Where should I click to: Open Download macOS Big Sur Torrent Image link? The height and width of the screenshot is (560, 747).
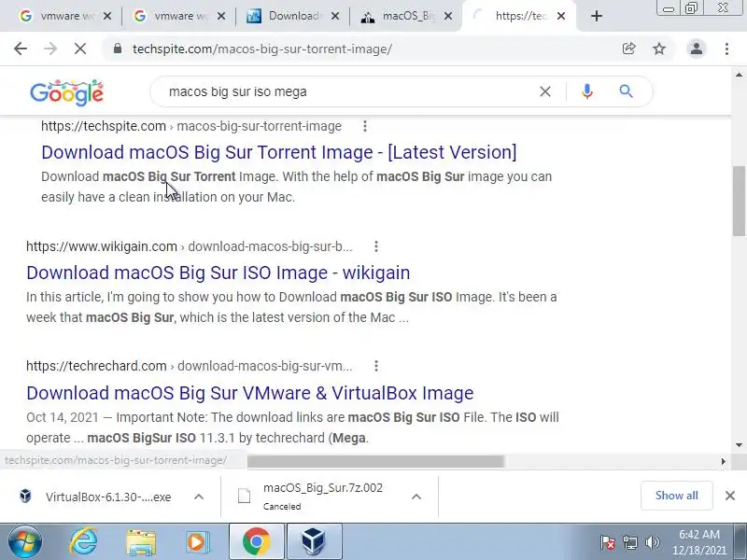pos(278,152)
